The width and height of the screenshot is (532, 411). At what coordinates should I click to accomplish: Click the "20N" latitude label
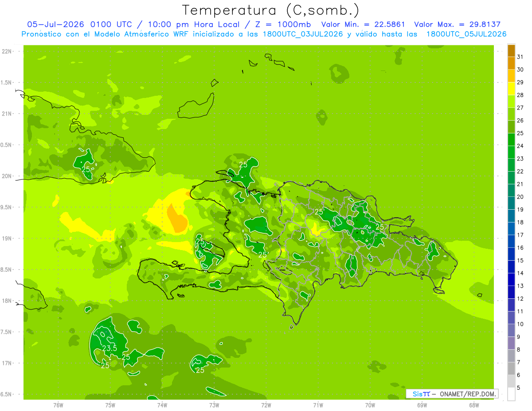click(7, 176)
